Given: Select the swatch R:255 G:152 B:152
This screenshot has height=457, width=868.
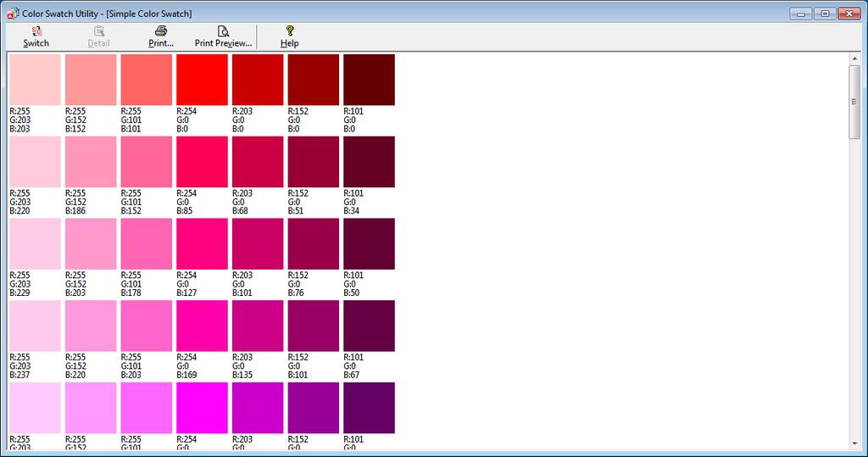Looking at the screenshot, I should [91, 79].
